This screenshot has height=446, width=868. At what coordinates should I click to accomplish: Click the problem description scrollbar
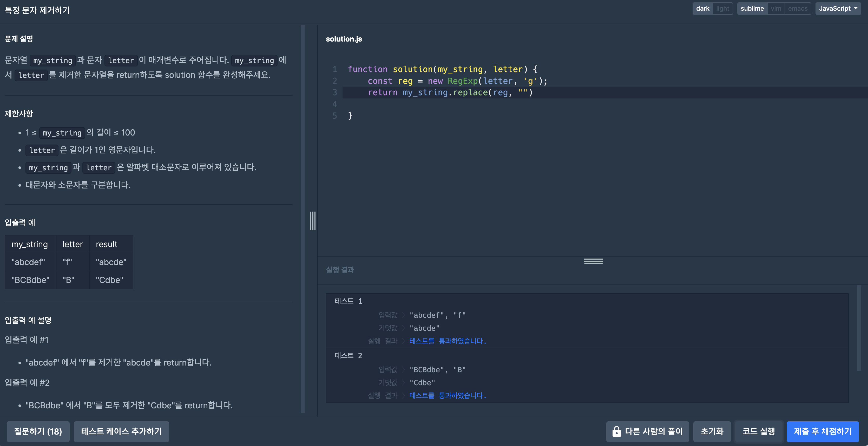(303, 219)
